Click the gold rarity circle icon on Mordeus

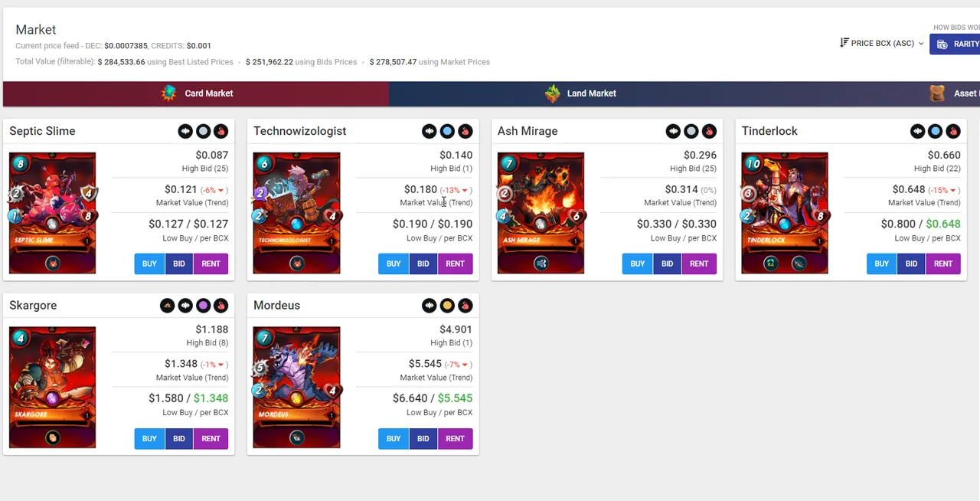[447, 306]
